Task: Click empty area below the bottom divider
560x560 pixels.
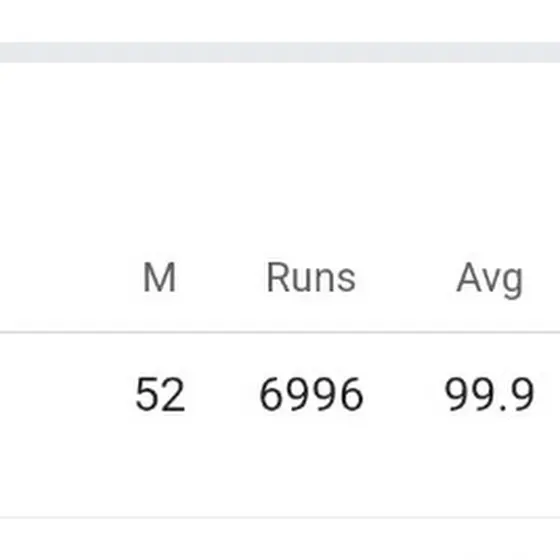Action: click(280, 539)
